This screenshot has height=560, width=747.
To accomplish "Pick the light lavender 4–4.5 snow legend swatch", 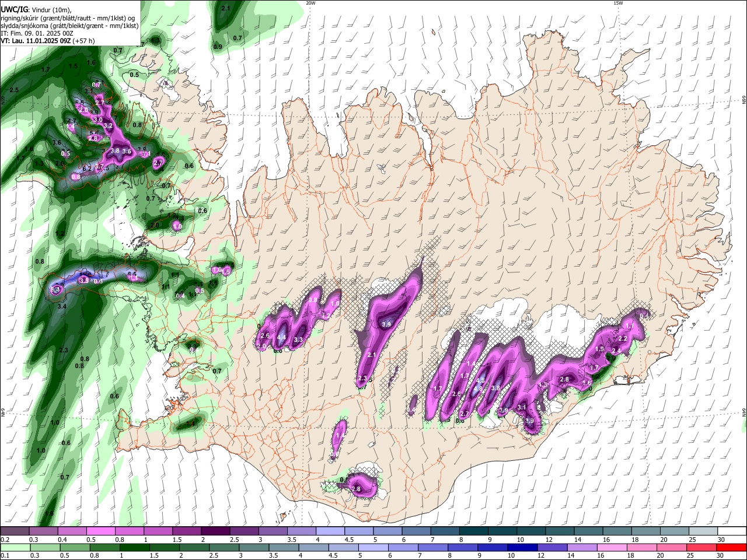I will pyautogui.click(x=330, y=531).
